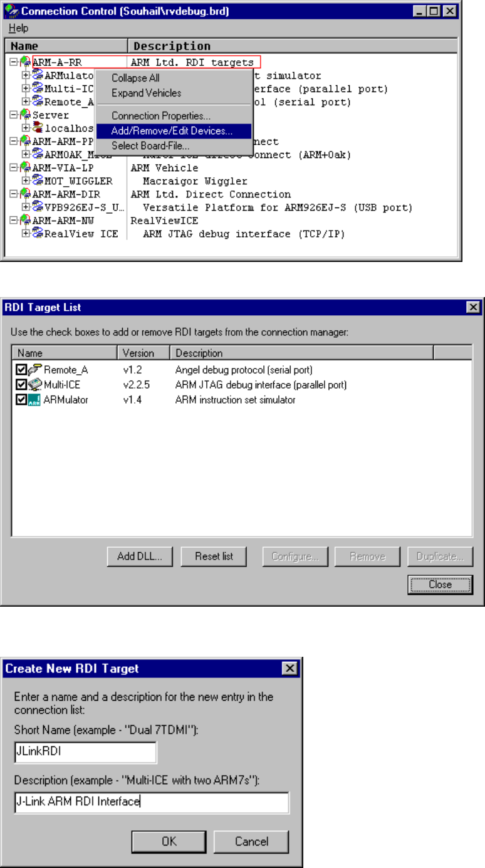Toggle the ARMulator target checkbox

21,399
